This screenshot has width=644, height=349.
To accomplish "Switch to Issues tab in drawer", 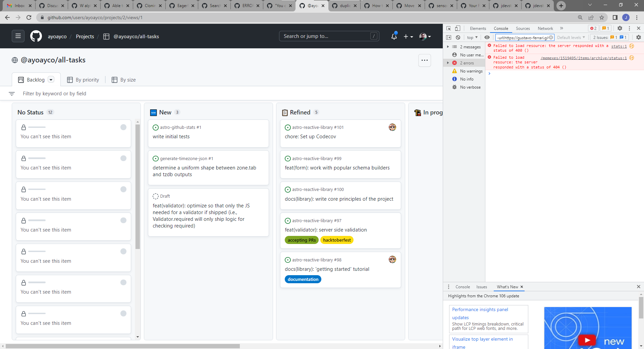I will (x=481, y=287).
